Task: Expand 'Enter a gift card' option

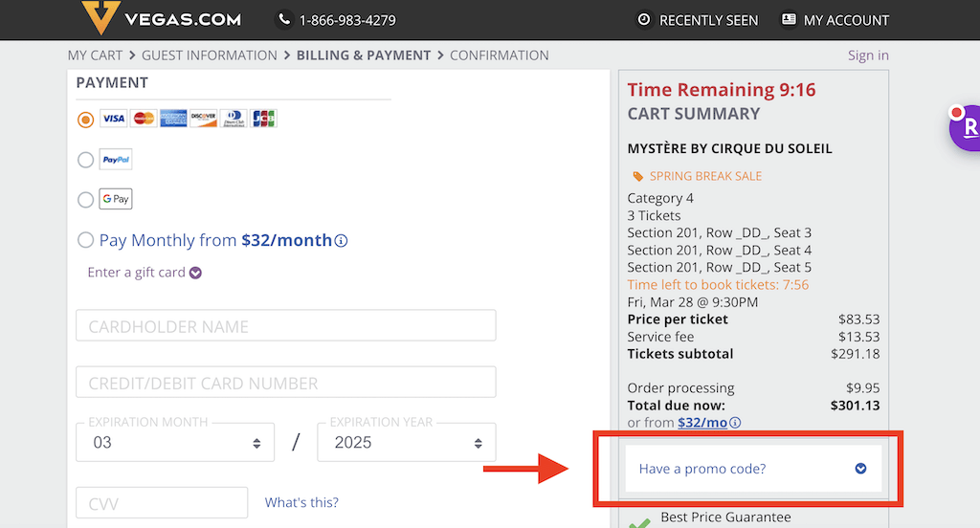Action: (145, 273)
